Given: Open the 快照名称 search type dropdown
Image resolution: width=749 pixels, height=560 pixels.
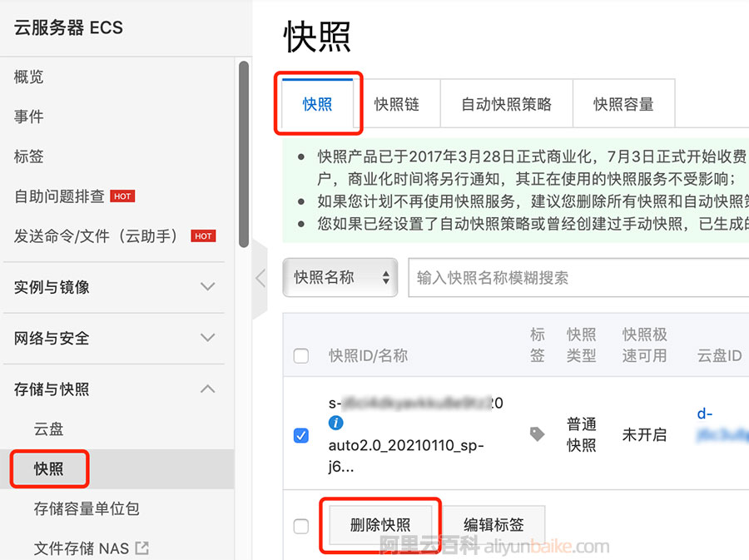Looking at the screenshot, I should (x=340, y=277).
